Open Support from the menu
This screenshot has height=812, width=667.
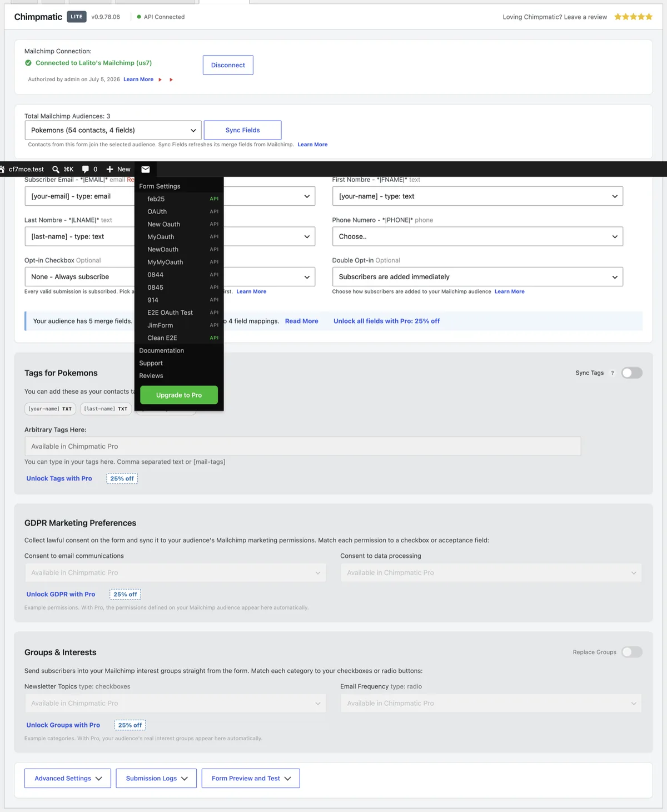[151, 363]
